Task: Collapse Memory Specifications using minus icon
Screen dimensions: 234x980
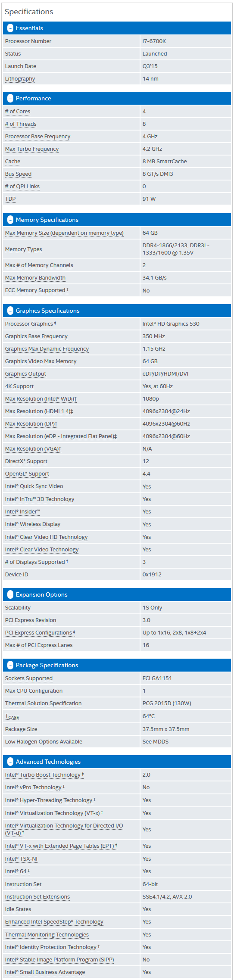Action: click(10, 220)
